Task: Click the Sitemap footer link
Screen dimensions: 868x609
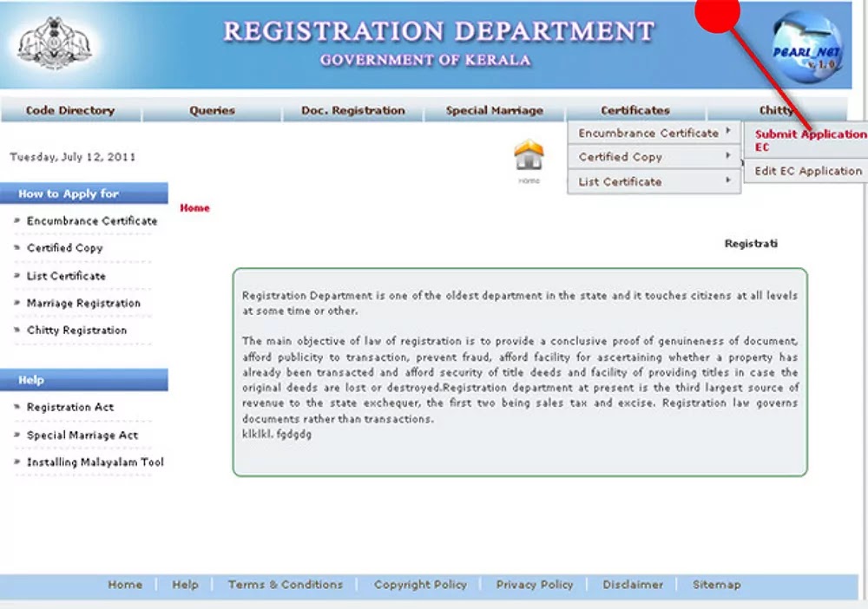Action: [716, 584]
